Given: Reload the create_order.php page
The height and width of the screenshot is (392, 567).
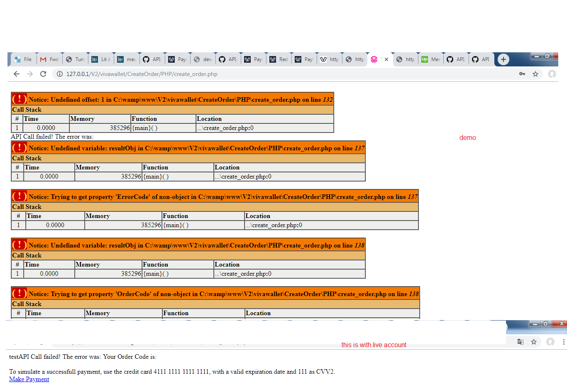Looking at the screenshot, I should [43, 74].
